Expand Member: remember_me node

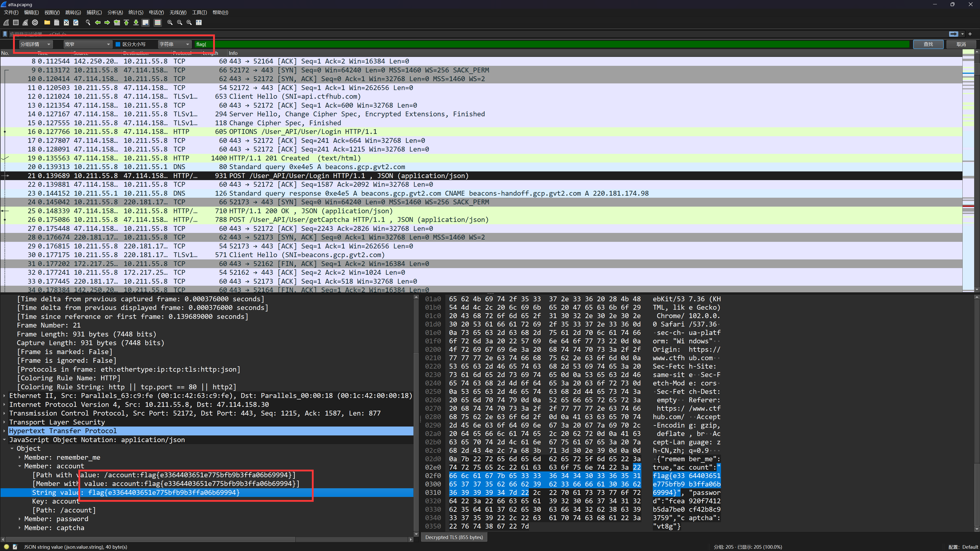point(19,457)
